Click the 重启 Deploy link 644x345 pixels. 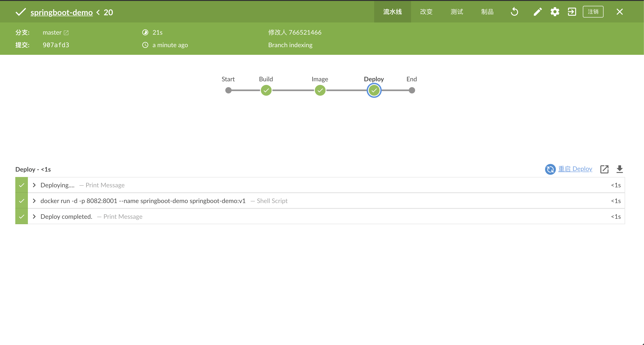coord(575,169)
